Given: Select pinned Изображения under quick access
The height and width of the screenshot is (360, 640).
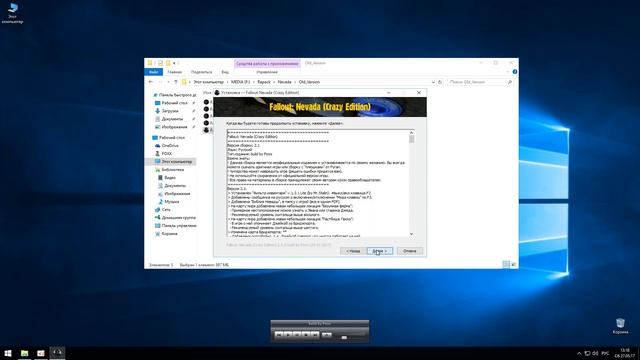Looking at the screenshot, I should tap(171, 127).
